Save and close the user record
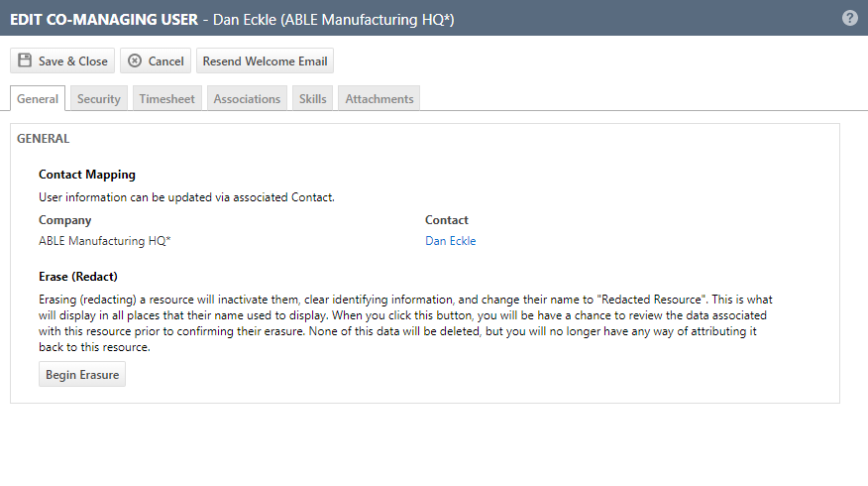The image size is (868, 486). tap(62, 61)
